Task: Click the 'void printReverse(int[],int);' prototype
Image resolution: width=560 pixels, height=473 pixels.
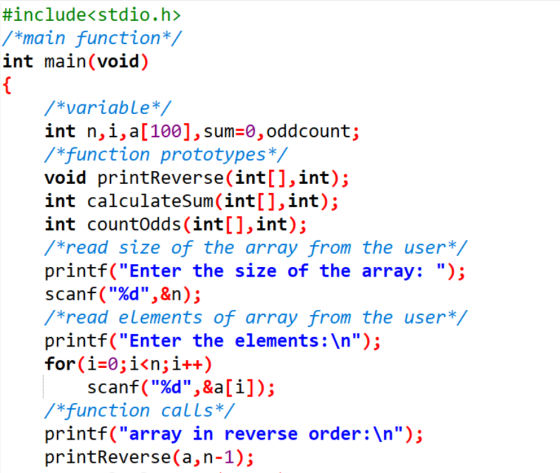Action: tap(197, 178)
